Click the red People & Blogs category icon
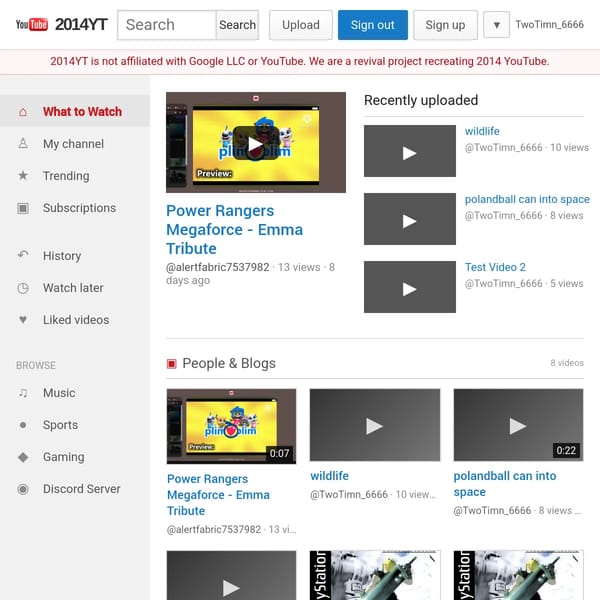Screen dimensions: 600x600 (x=171, y=364)
